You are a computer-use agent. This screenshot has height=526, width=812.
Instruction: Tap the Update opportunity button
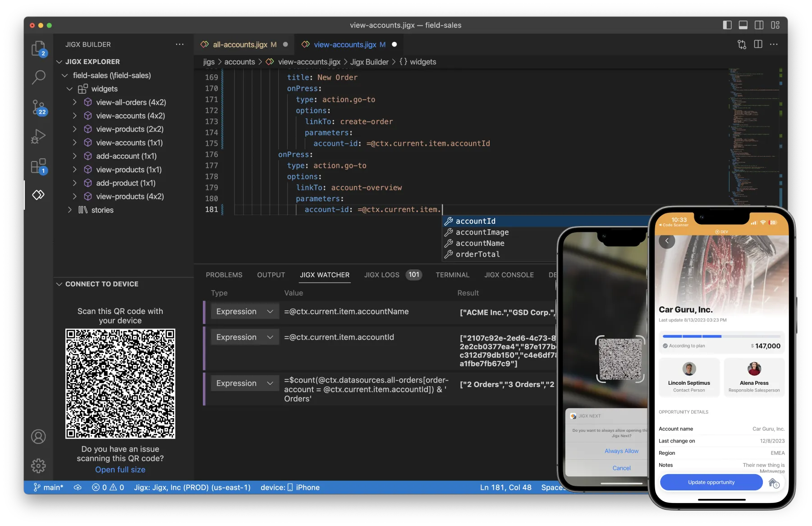[711, 482]
